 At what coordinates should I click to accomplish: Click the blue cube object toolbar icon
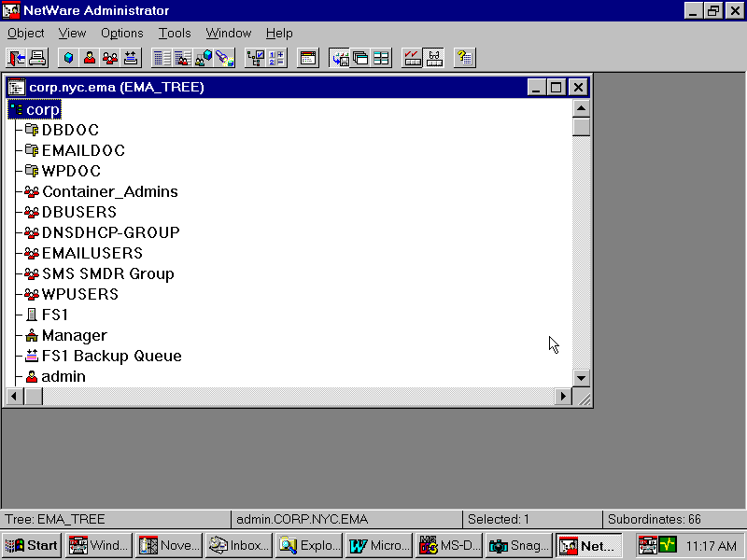coord(68,58)
